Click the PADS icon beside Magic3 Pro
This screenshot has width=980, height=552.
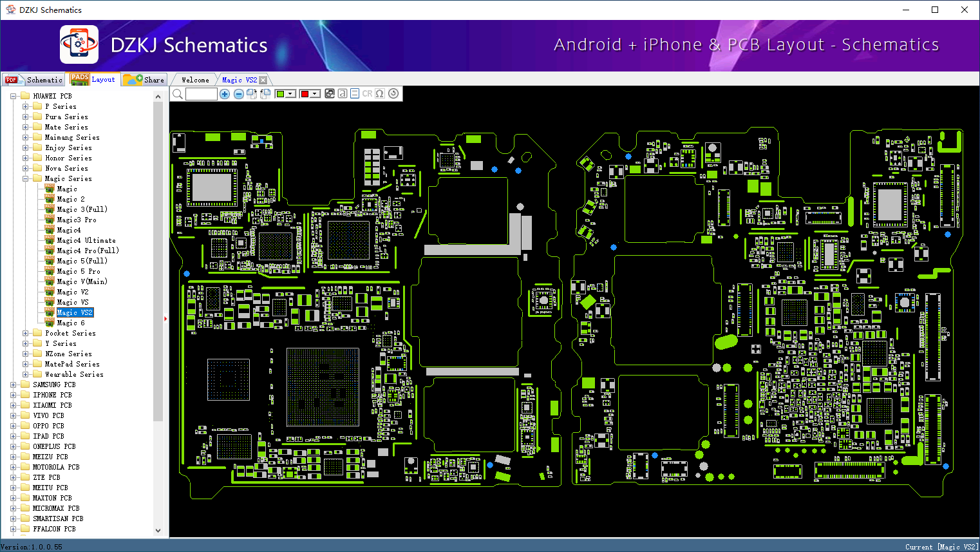(x=50, y=220)
